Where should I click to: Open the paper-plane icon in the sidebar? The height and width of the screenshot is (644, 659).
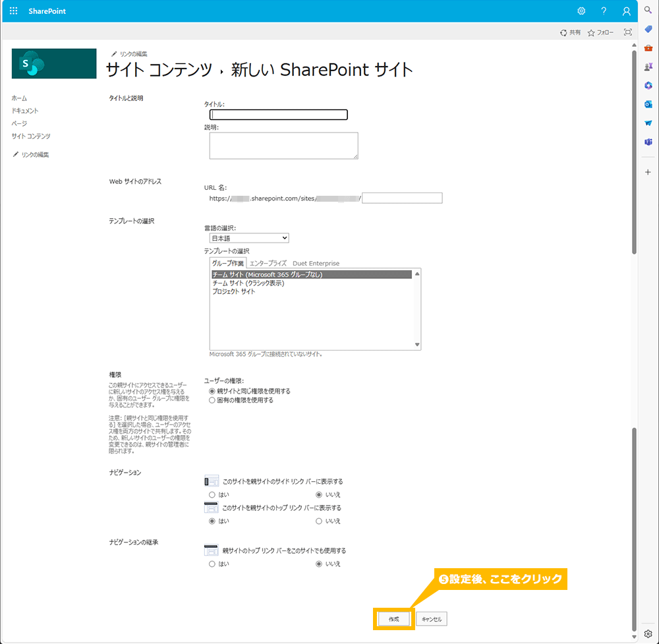648,123
